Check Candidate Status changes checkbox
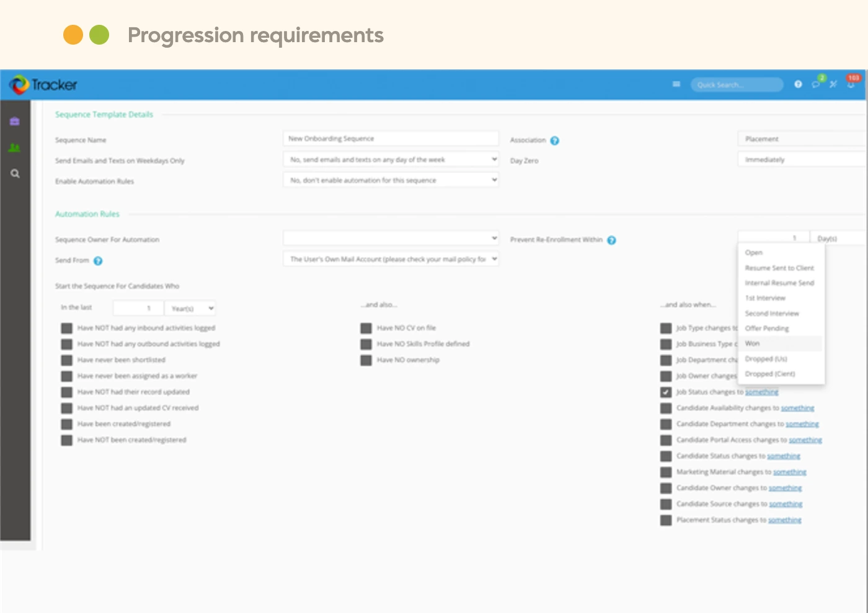The height and width of the screenshot is (613, 868). (666, 456)
